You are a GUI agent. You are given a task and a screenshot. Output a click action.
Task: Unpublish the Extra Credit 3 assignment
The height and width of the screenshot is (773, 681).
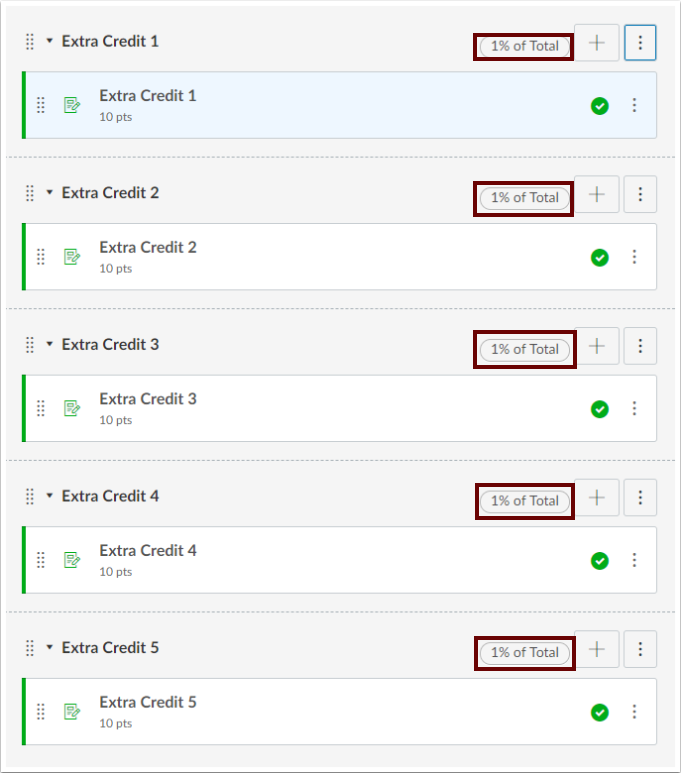point(599,409)
